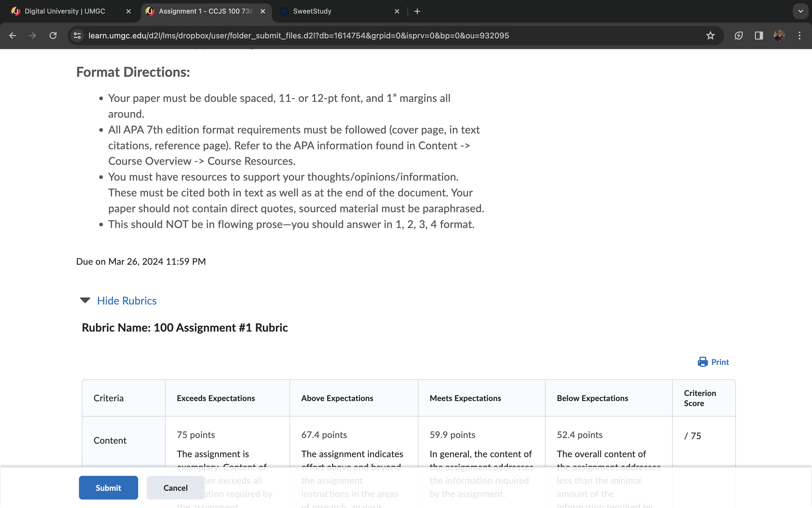The height and width of the screenshot is (508, 812).
Task: Open the Chrome three-dot menu
Action: [x=800, y=36]
